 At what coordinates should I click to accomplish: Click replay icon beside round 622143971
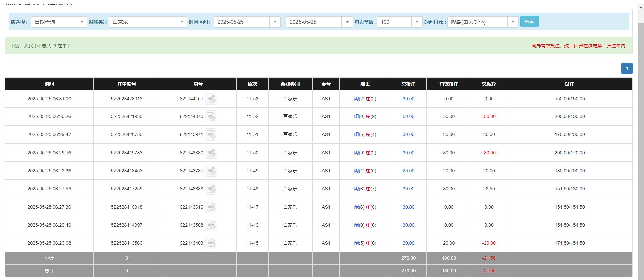tap(211, 135)
